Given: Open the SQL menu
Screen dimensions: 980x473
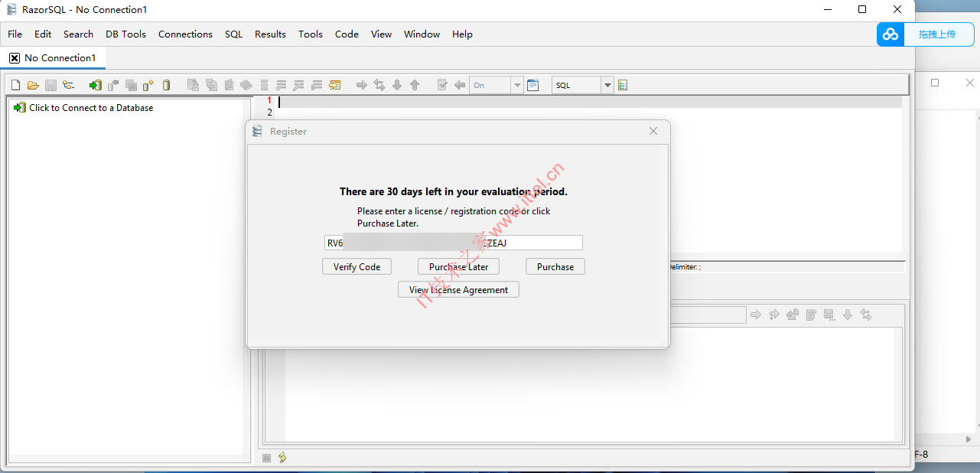Looking at the screenshot, I should point(233,34).
